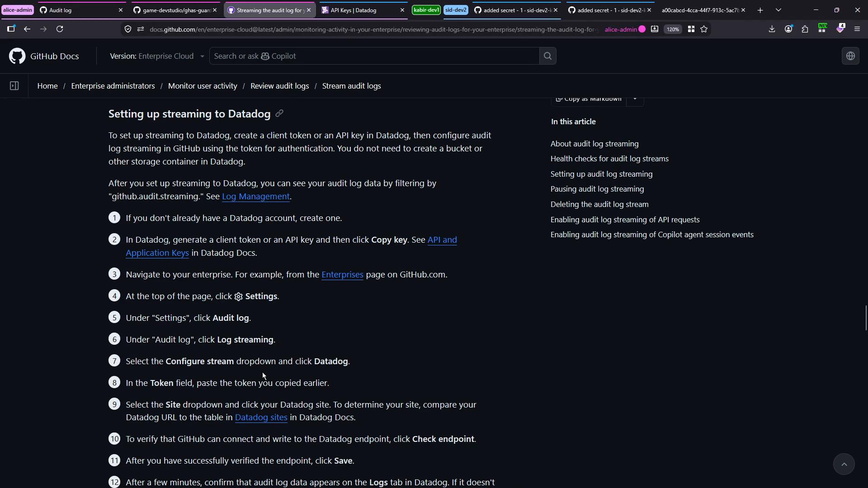This screenshot has width=868, height=488.
Task: Click the purple shield extension icon
Action: pos(840,28)
